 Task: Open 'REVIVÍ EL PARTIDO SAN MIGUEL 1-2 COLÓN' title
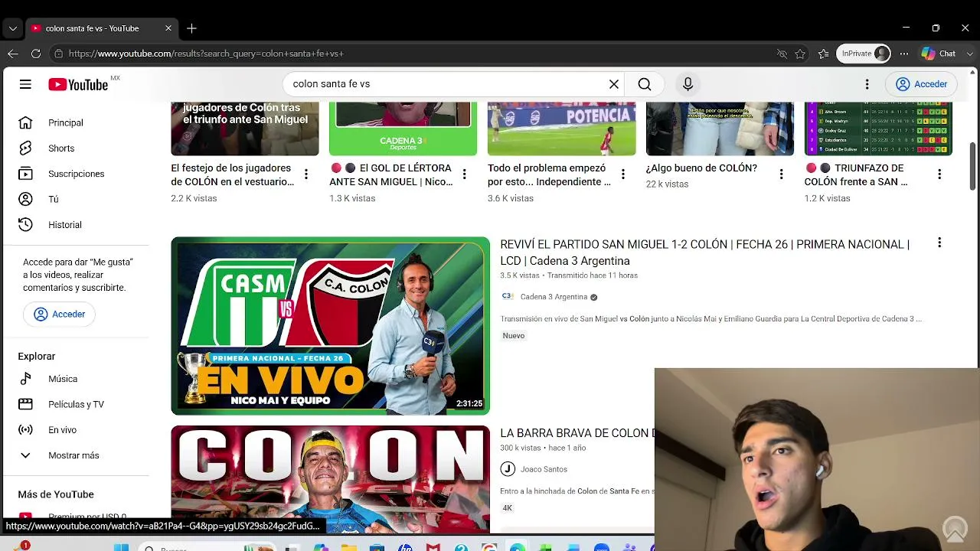pyautogui.click(x=705, y=253)
